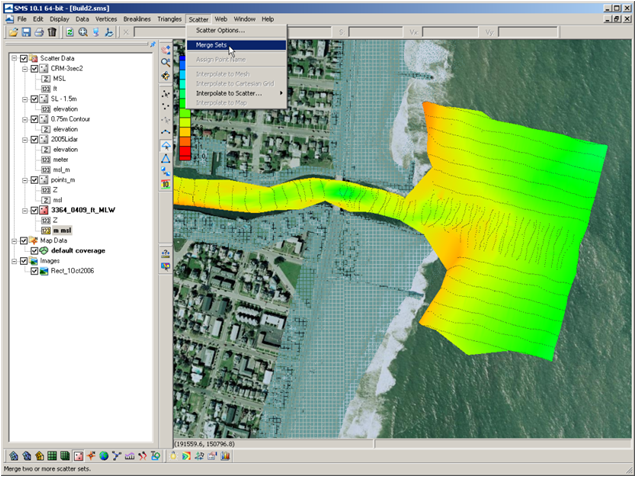
Task: Select the blue triangle tool
Action: tap(165, 158)
